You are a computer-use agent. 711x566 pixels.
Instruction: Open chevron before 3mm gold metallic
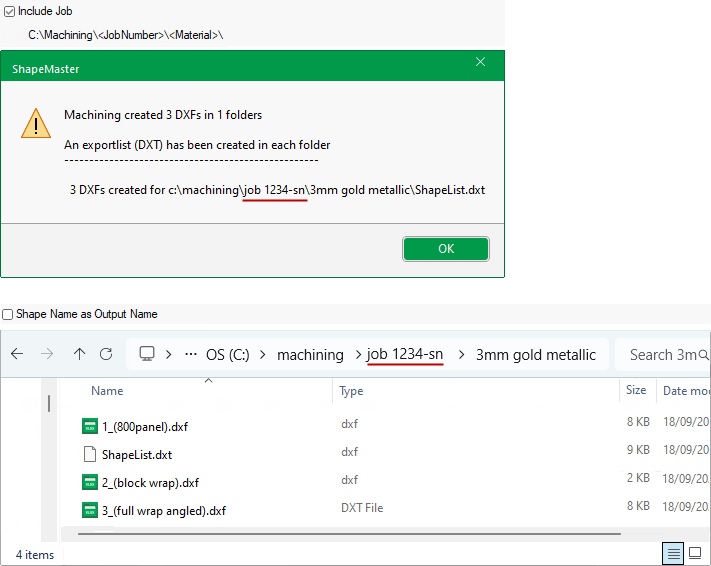(461, 354)
